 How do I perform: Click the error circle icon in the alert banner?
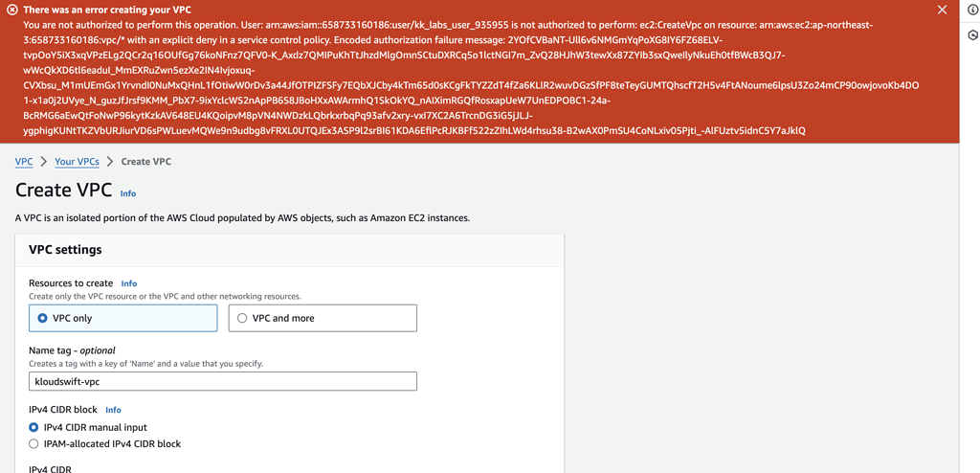12,10
